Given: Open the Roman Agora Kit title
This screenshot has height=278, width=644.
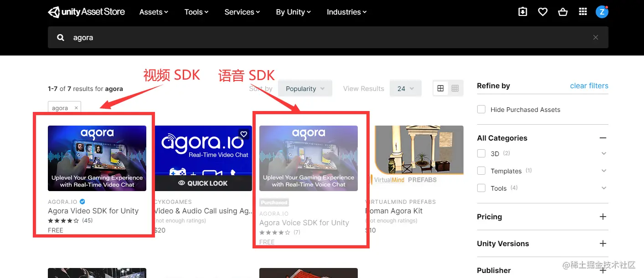Looking at the screenshot, I should point(394,211).
